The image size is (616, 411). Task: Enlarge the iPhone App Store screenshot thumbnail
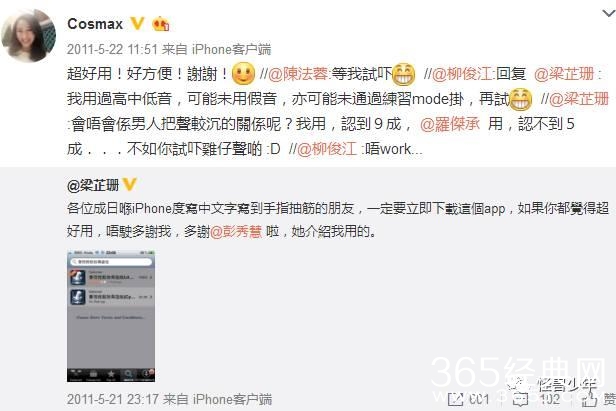pos(111,316)
